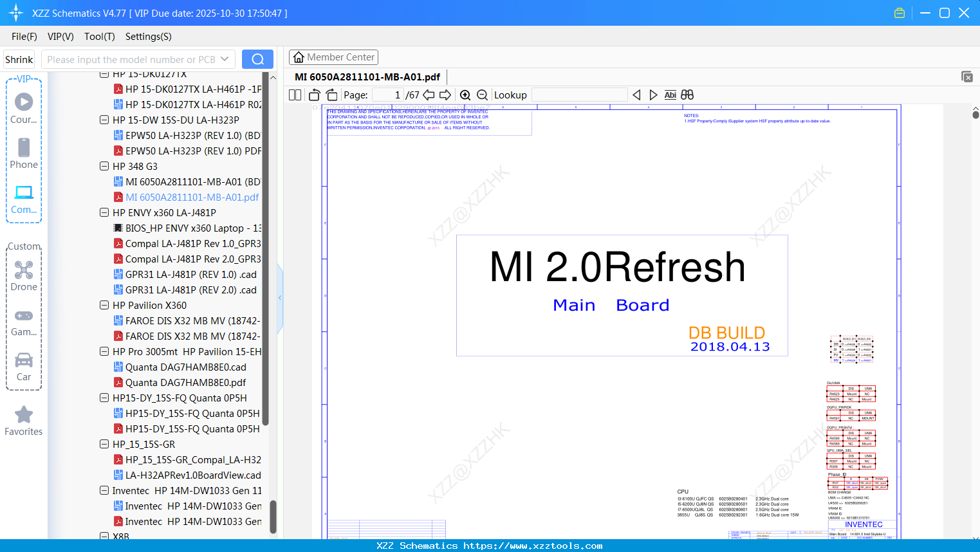Click the blue search button

click(257, 59)
